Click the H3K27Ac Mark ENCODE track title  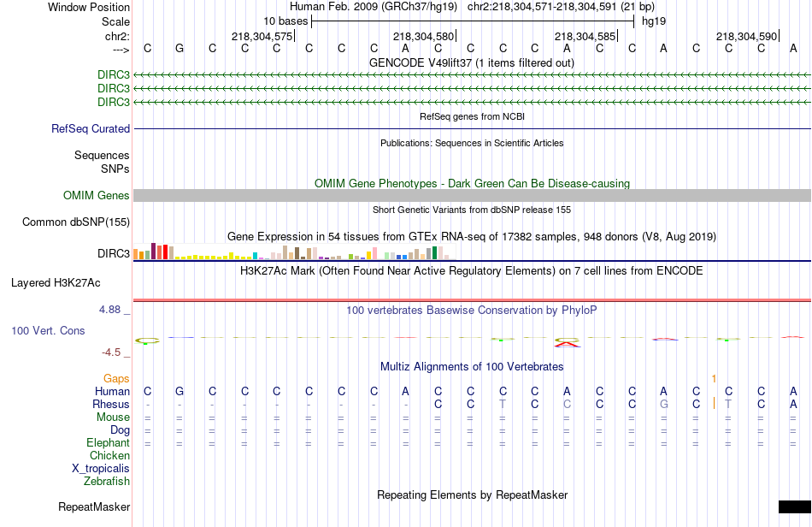tap(472, 271)
